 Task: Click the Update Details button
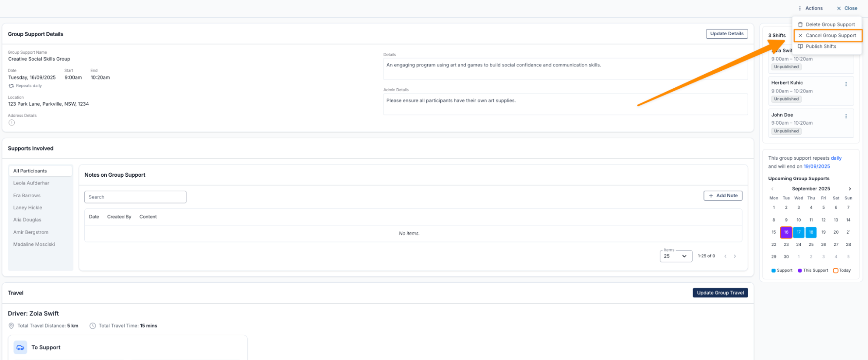[726, 34]
